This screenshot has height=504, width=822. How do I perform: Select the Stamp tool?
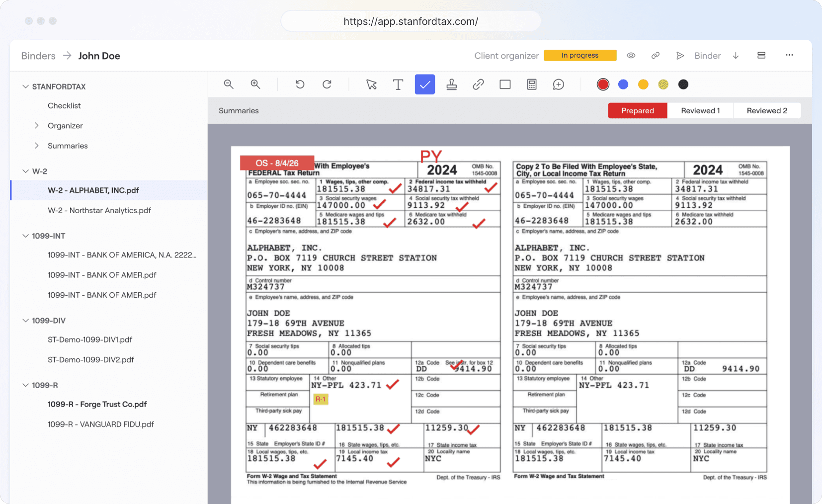point(452,84)
